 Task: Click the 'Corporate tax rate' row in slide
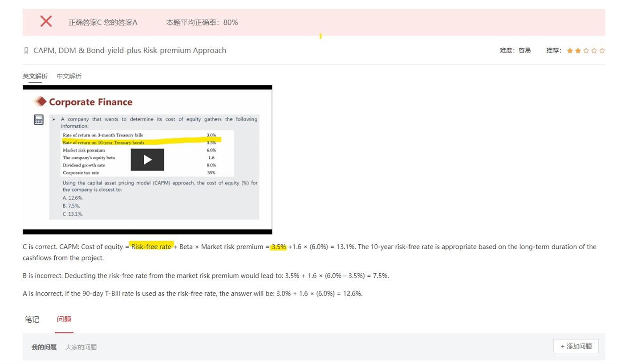pyautogui.click(x=139, y=173)
